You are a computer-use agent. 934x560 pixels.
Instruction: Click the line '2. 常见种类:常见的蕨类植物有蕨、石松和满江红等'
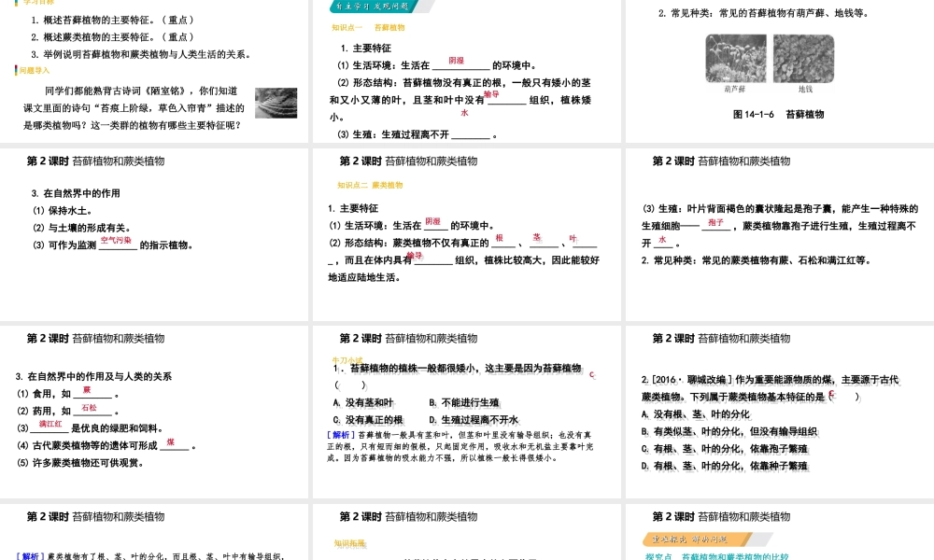pos(757,260)
